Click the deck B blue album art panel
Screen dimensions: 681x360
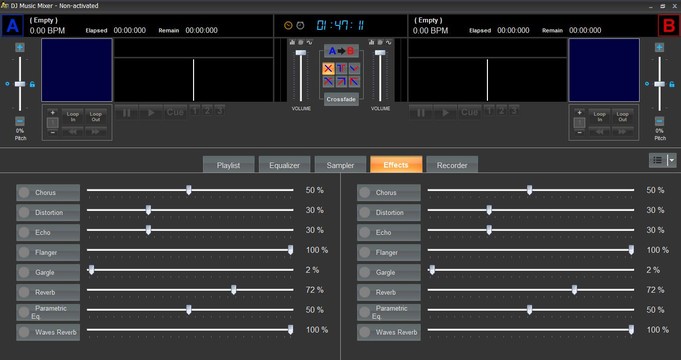604,70
